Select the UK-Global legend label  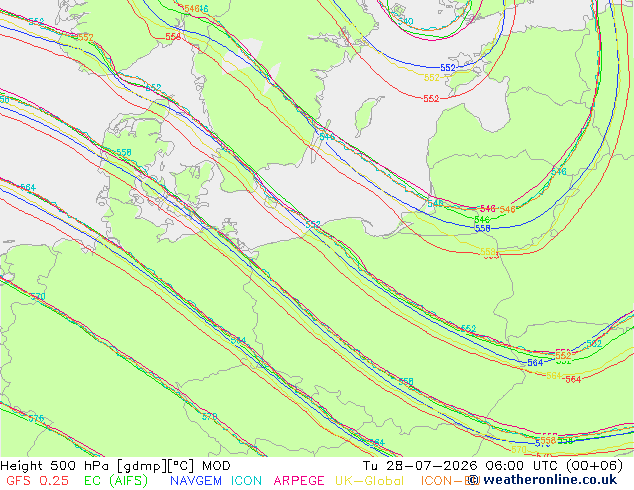click(369, 481)
